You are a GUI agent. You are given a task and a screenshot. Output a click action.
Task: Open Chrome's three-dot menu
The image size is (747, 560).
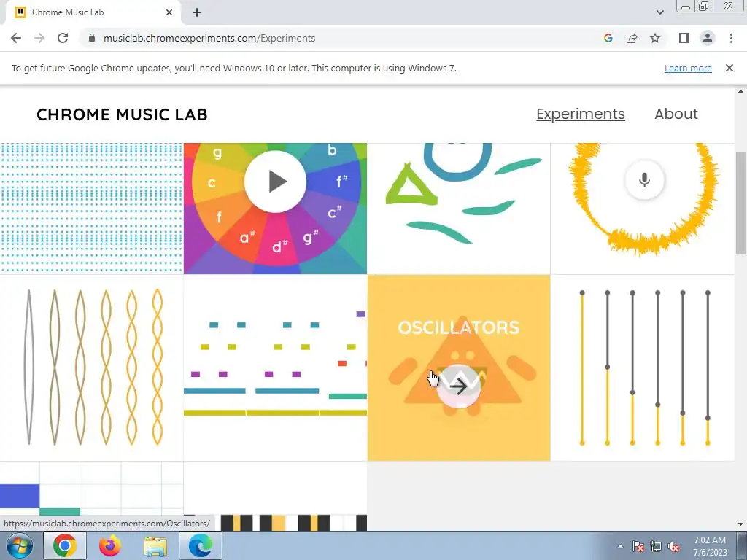[731, 38]
